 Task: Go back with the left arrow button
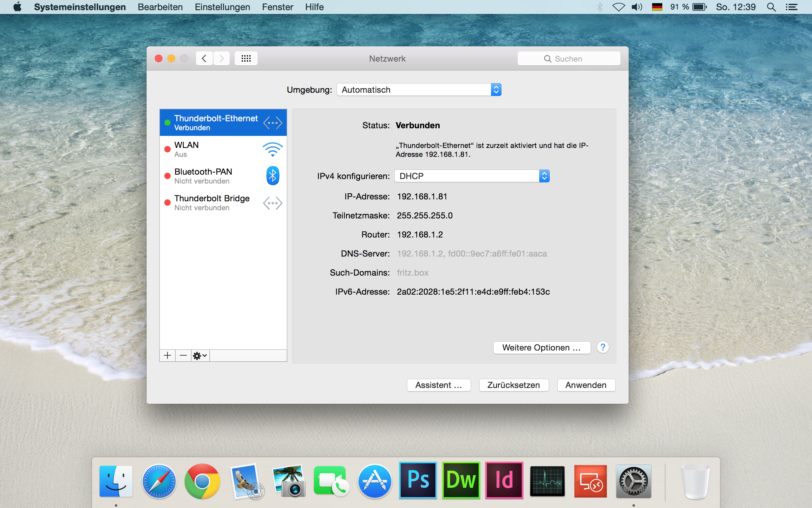pos(204,58)
